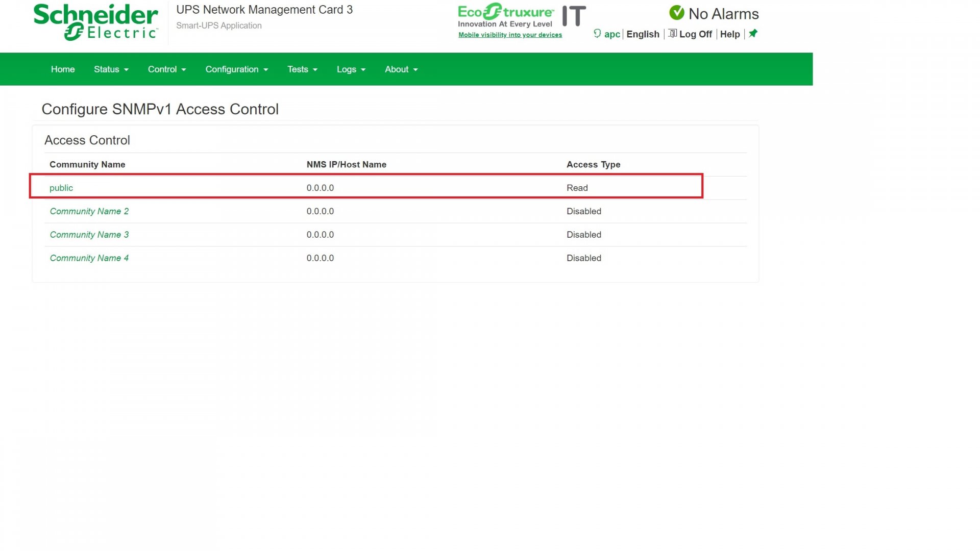
Task: Select Community Name 2 link
Action: (89, 211)
